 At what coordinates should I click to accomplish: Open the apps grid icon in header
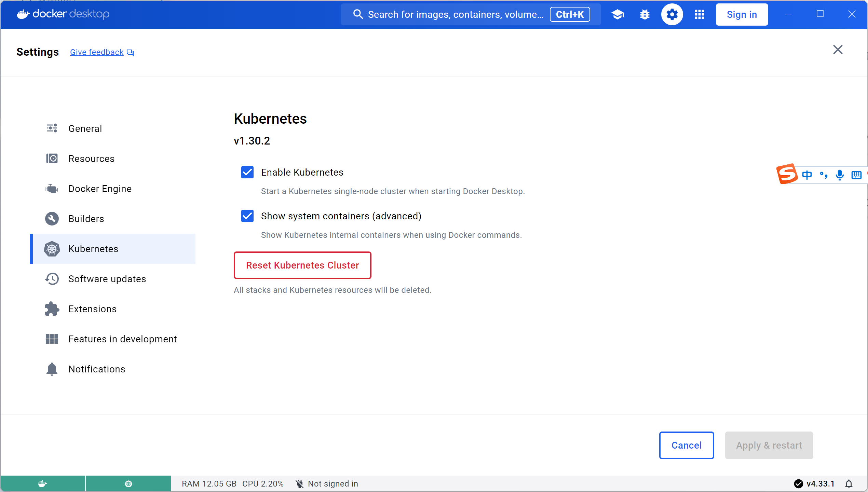click(x=700, y=14)
